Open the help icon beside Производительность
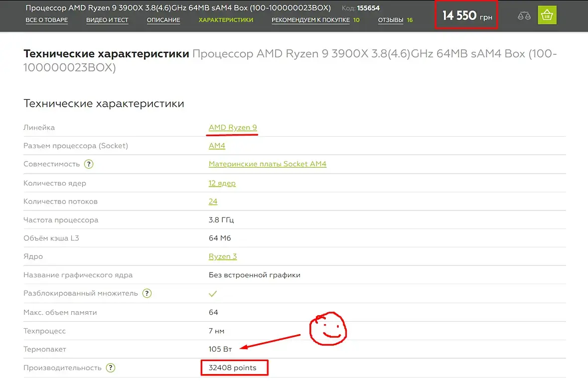This screenshot has width=588, height=392. (x=110, y=368)
